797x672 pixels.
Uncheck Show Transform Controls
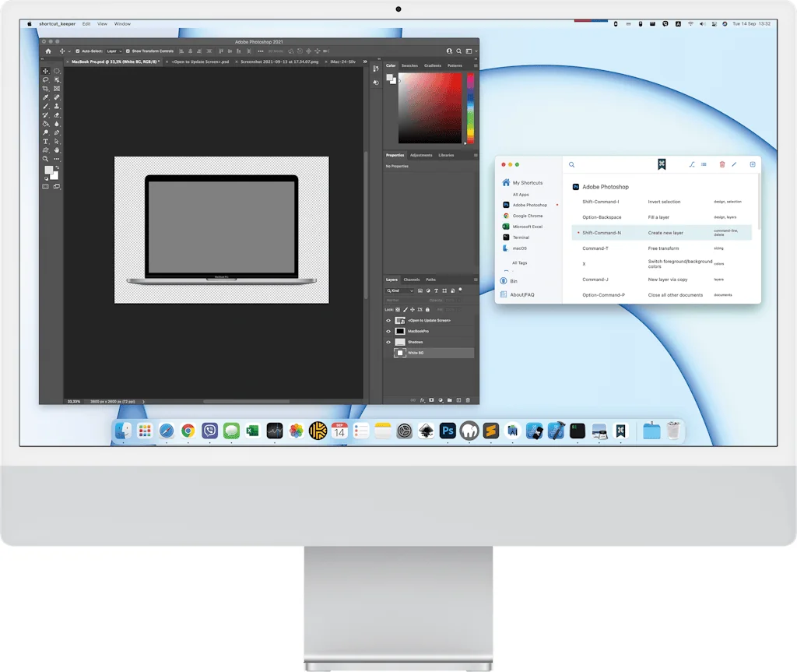tap(128, 51)
